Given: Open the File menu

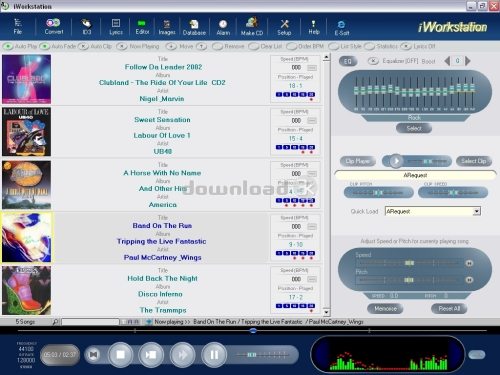Looking at the screenshot, I should pos(18,27).
